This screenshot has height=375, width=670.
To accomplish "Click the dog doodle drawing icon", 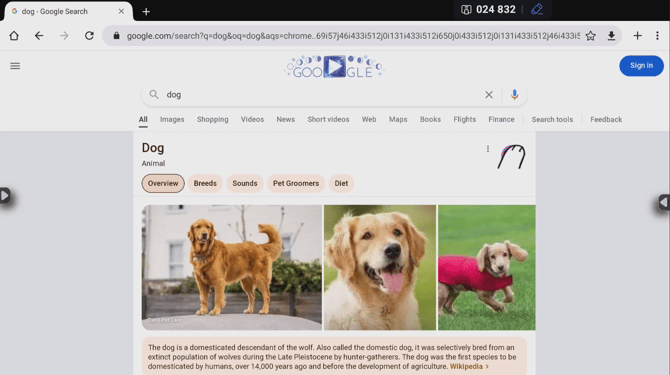I will point(511,157).
